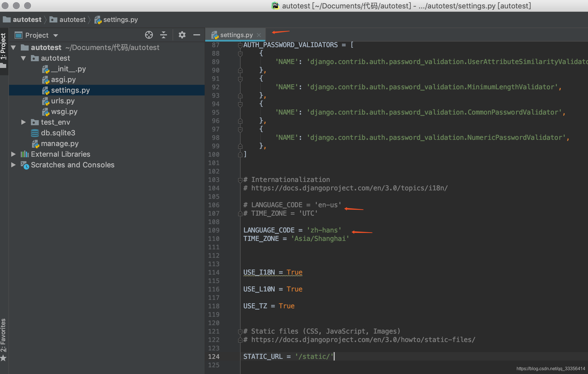Place cursor on TIME_ZONE 'Asia/Shanghai' line
The height and width of the screenshot is (374, 588).
coord(296,239)
